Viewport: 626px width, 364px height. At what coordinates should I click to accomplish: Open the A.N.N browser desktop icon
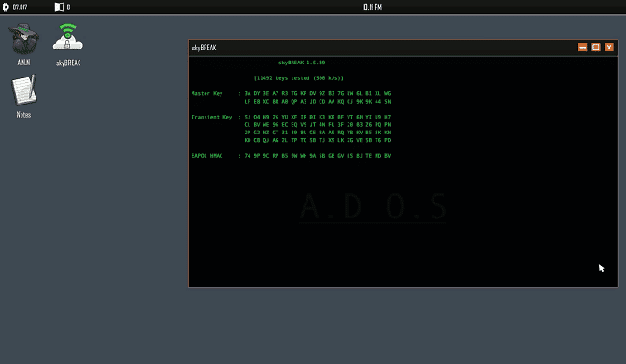tap(23, 39)
